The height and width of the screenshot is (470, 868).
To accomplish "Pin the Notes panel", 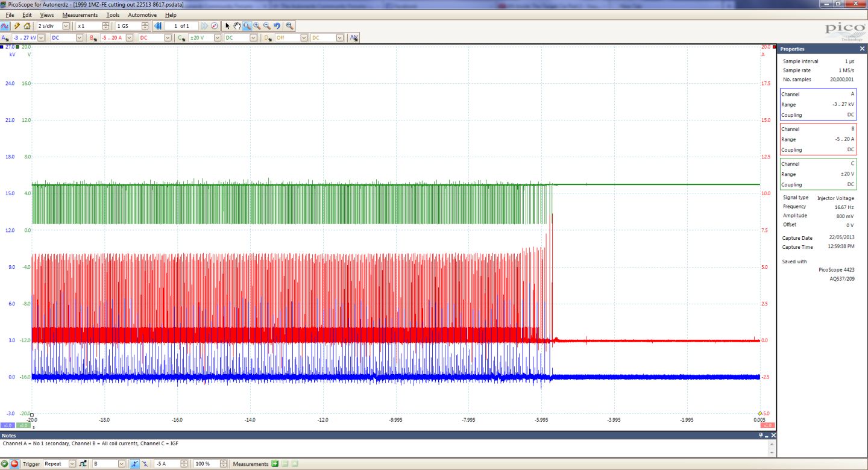I will [761, 435].
